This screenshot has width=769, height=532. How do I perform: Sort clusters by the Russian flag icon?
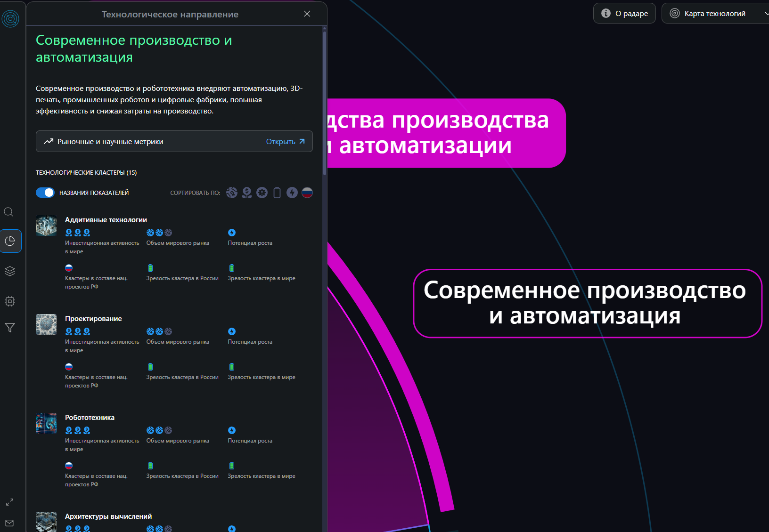pyautogui.click(x=307, y=193)
